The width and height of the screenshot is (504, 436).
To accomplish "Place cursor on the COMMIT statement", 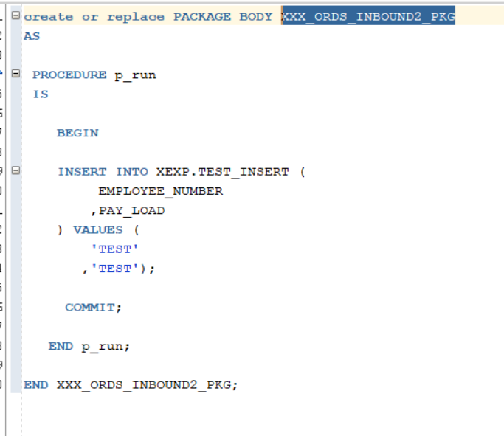I will pos(93,308).
